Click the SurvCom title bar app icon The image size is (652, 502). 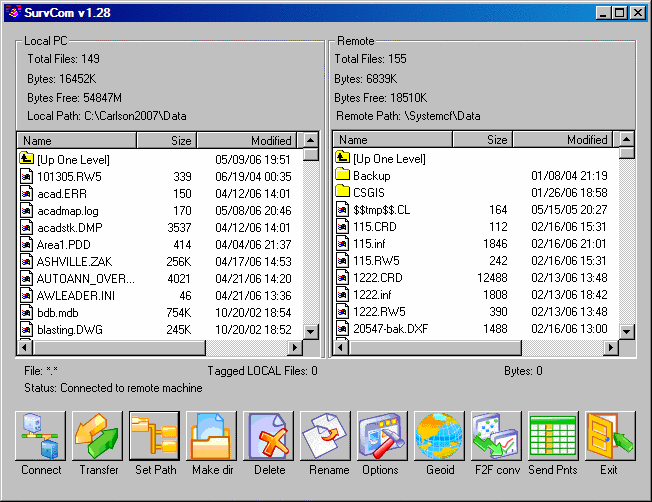coord(14,12)
